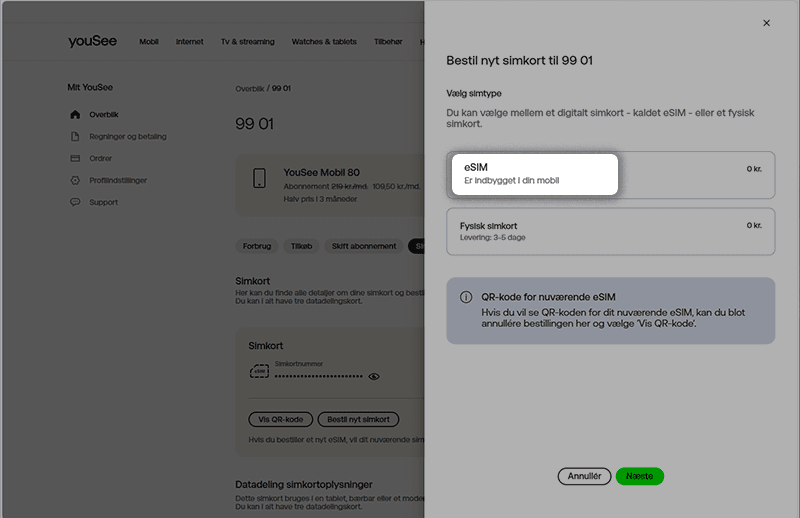
Task: Reveal SIM card number with eye icon
Action: click(374, 377)
